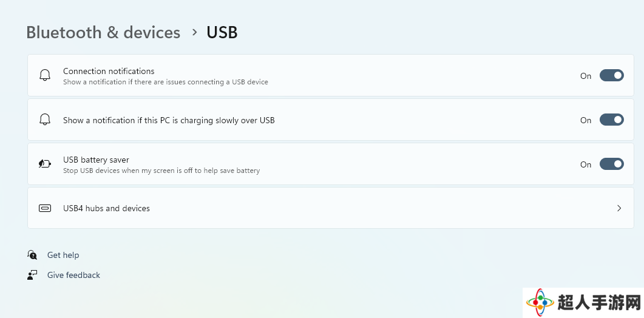Switch off the USB battery saver toggle

pyautogui.click(x=612, y=164)
